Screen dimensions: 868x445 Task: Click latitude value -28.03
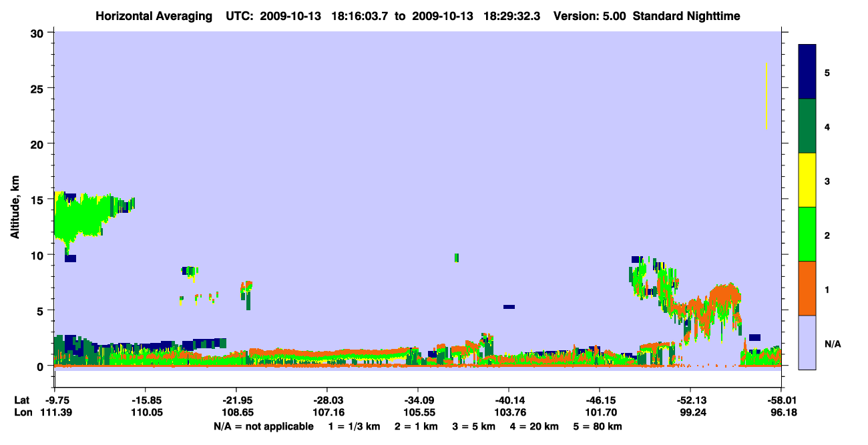pyautogui.click(x=327, y=400)
